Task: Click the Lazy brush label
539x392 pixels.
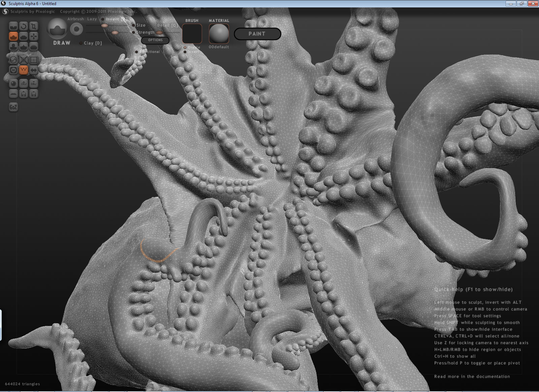Action: (x=92, y=19)
